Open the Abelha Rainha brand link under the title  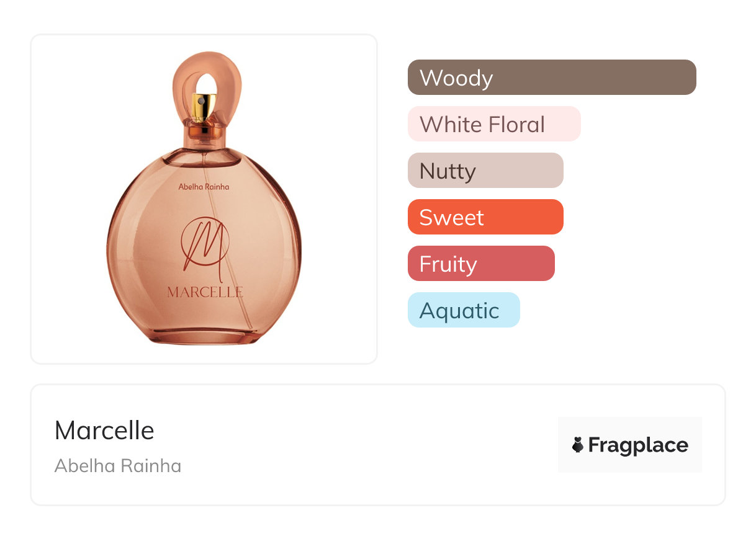coord(118,466)
